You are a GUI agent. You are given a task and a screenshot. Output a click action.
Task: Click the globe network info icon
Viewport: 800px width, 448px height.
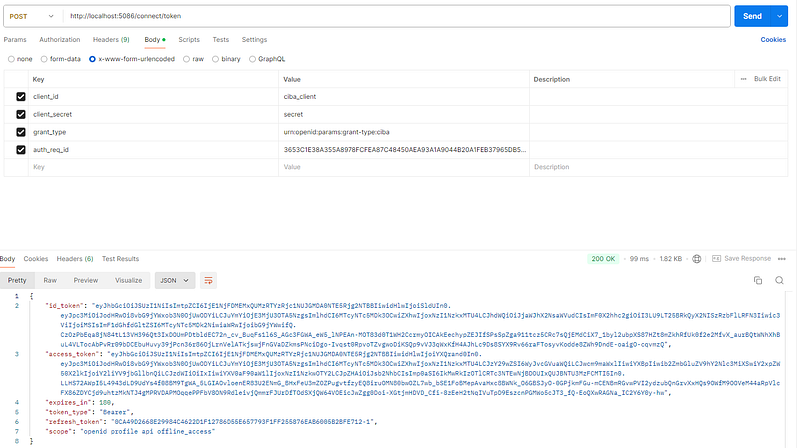coord(696,259)
